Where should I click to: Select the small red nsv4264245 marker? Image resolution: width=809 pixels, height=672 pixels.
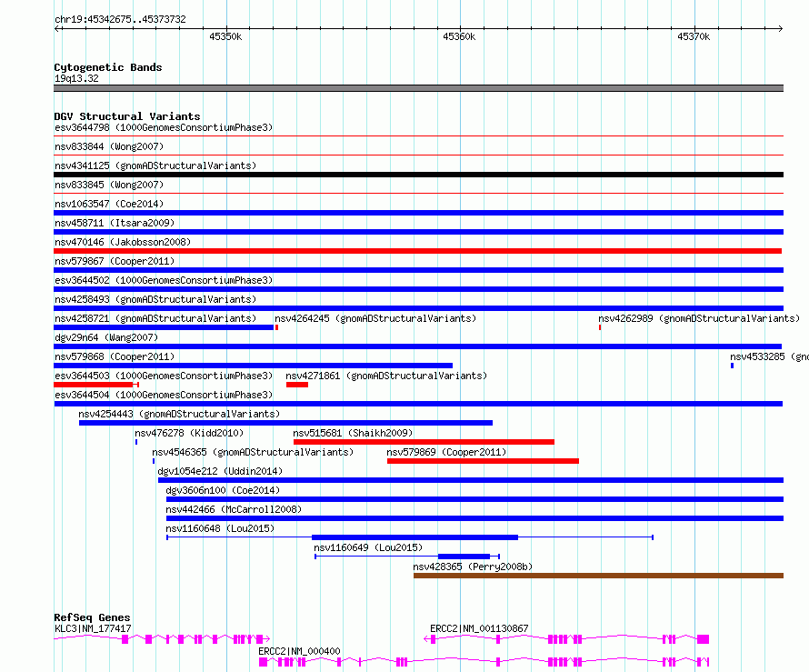tap(277, 327)
